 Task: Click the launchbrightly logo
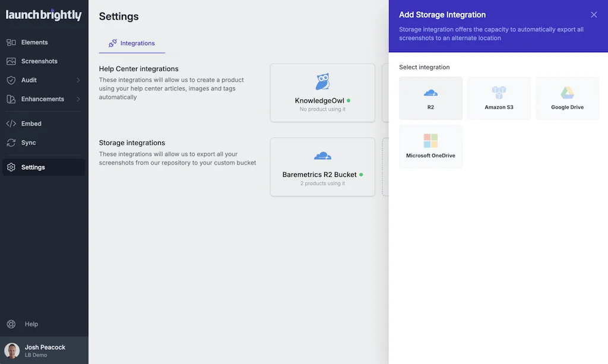coord(43,15)
